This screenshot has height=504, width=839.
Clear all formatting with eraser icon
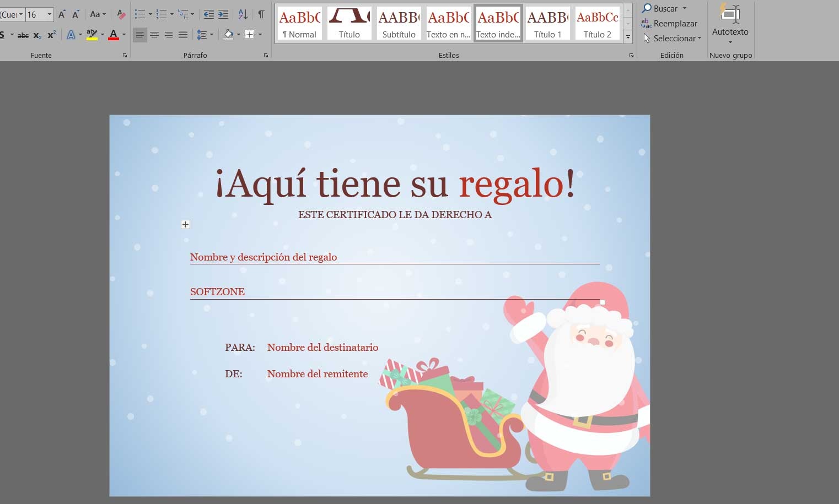coord(121,14)
